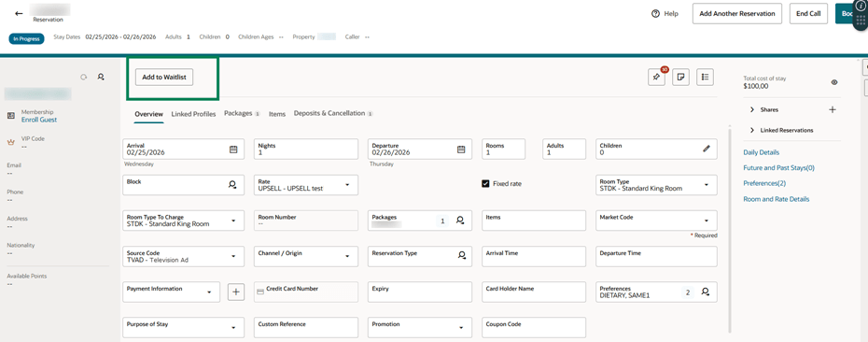Search for a Block with lookup icon
The image size is (868, 342).
tap(232, 185)
